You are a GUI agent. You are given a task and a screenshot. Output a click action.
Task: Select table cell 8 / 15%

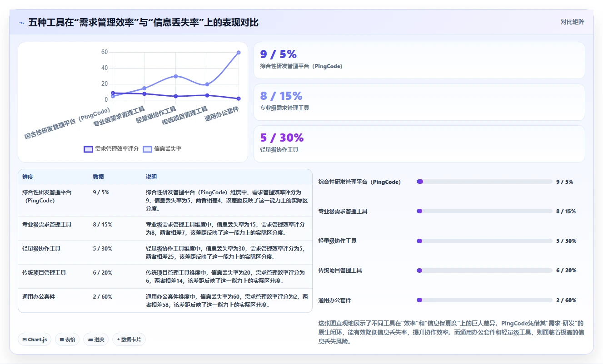coord(102,225)
